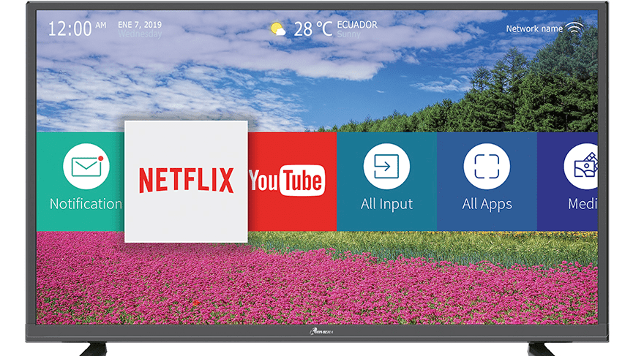Launch the Netflix app tile
The width and height of the screenshot is (644, 356).
pyautogui.click(x=186, y=181)
